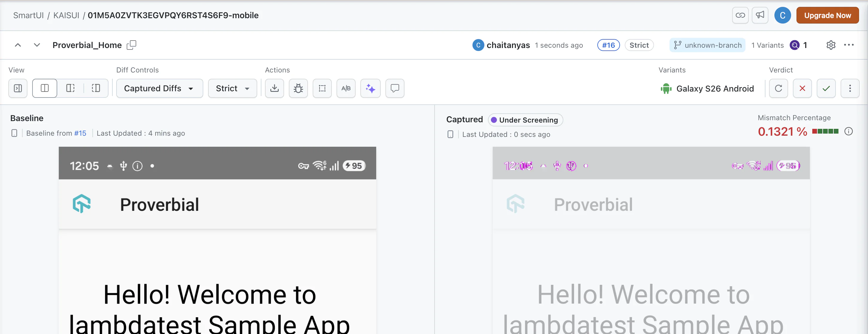Go to previous screenshot with up chevron
The width and height of the screenshot is (868, 334).
18,45
